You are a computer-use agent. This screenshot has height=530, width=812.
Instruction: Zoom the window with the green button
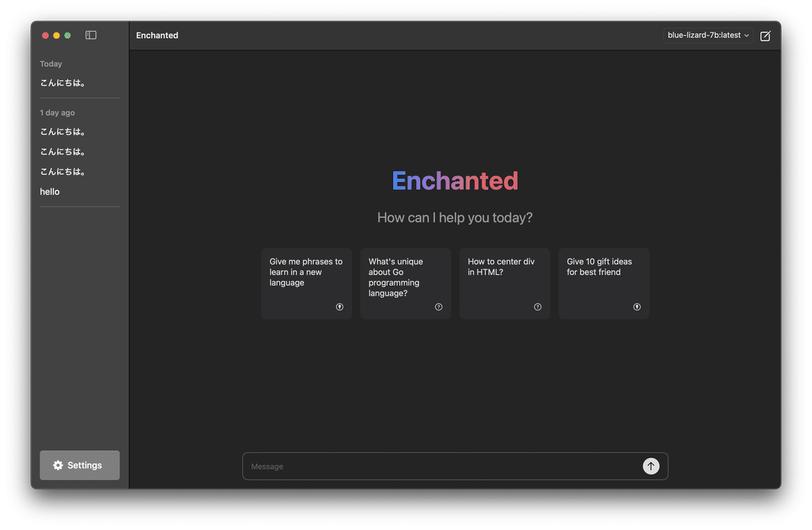tap(68, 35)
